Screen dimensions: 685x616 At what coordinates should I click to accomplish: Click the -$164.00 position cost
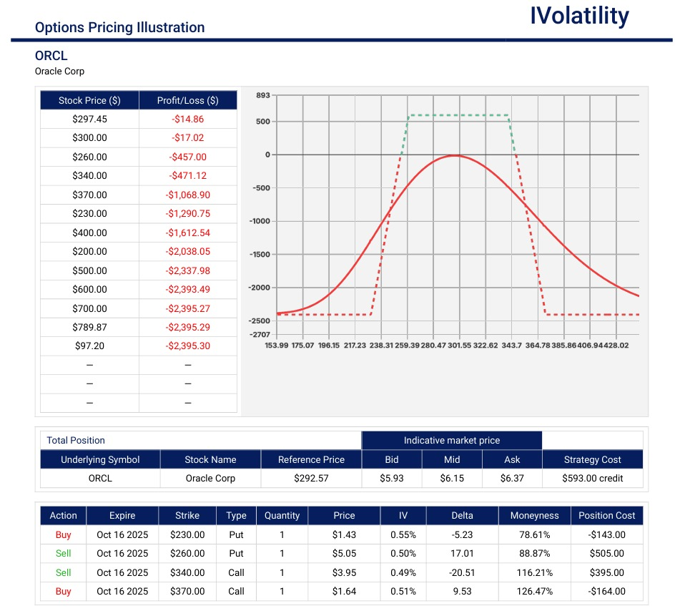(607, 592)
